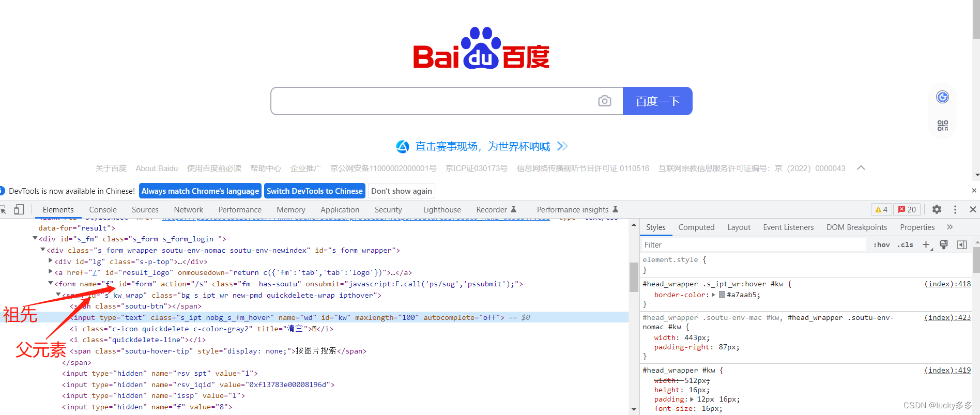Collapse the s_form_wrapper div node
Image resolution: width=980 pixels, height=415 pixels.
(x=43, y=250)
